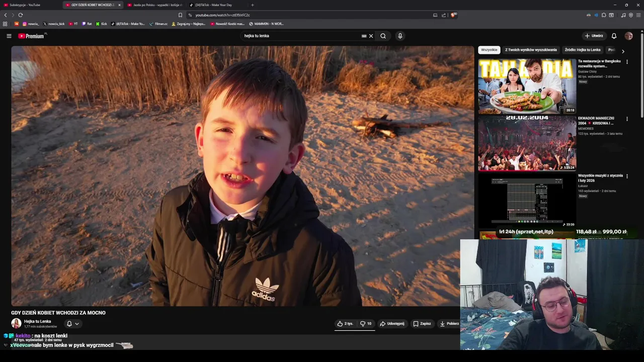The width and height of the screenshot is (644, 362).
Task: Open the Brave main menu
Action: click(638, 15)
